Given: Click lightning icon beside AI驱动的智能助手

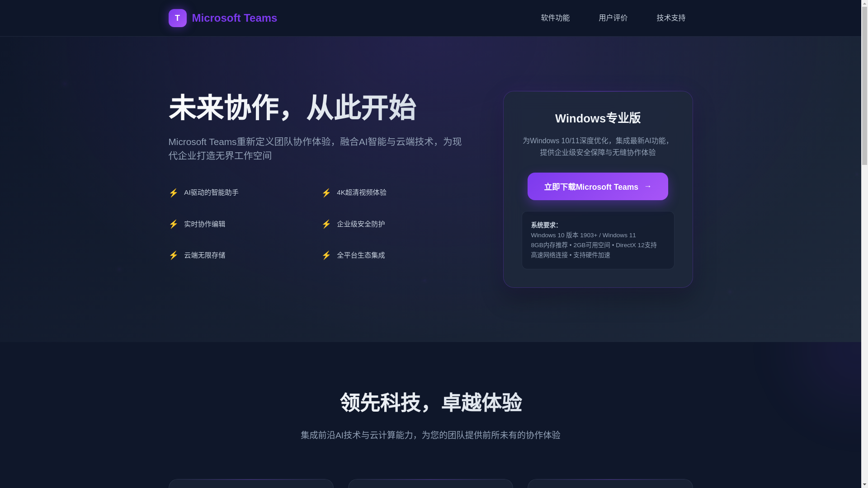Looking at the screenshot, I should [x=173, y=193].
